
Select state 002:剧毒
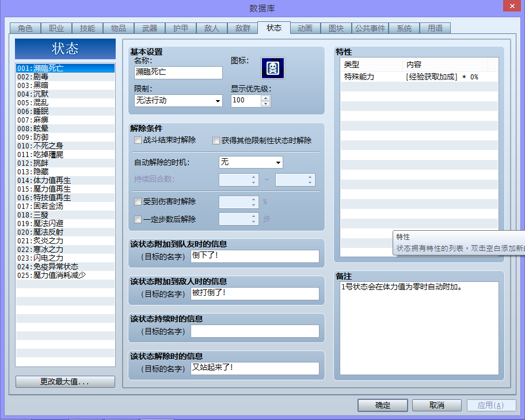point(65,77)
